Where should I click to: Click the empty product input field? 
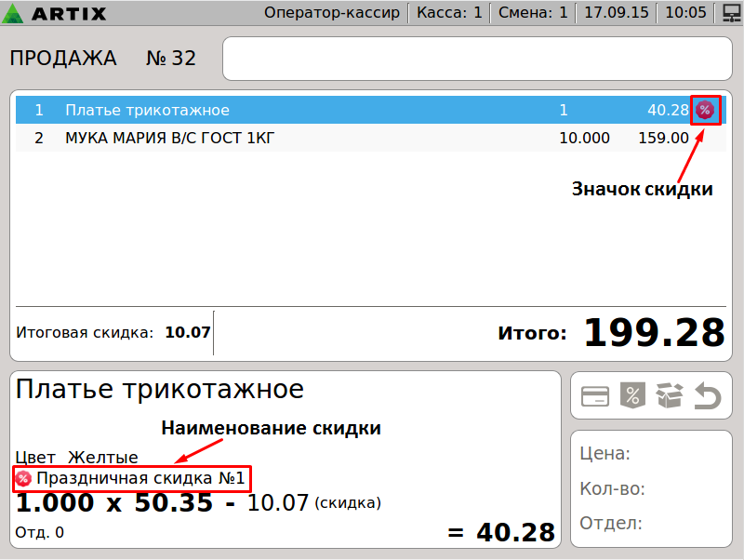click(477, 59)
